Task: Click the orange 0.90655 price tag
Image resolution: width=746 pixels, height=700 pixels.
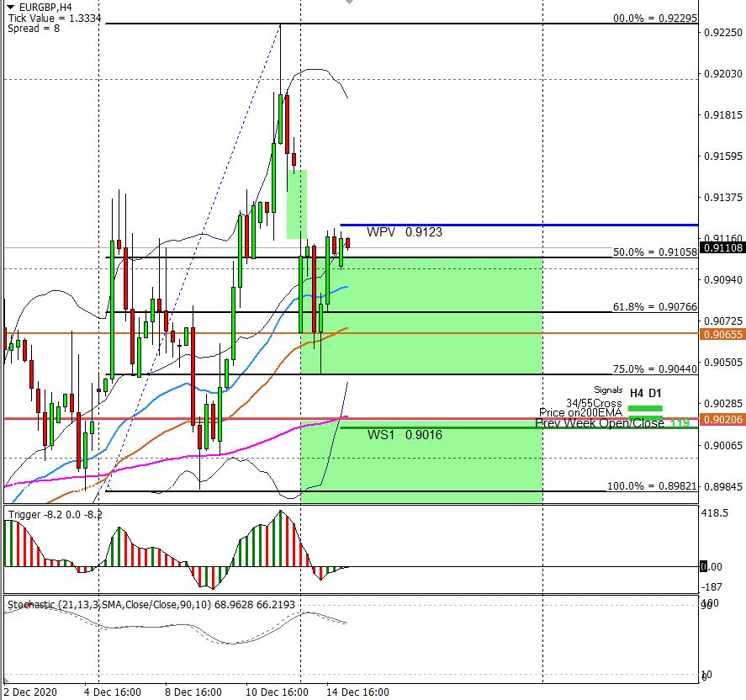Action: [722, 334]
